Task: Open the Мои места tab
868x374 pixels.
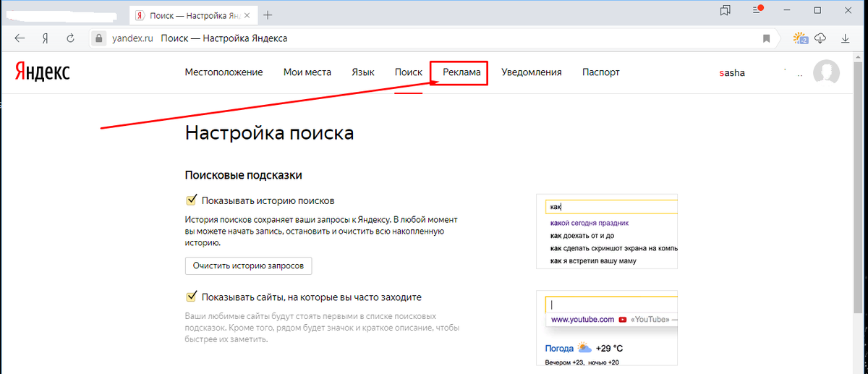Action: coord(307,72)
